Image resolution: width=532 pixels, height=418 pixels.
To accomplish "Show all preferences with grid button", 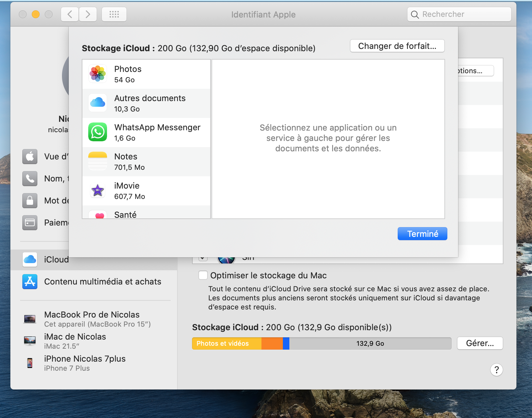I will coord(114,14).
